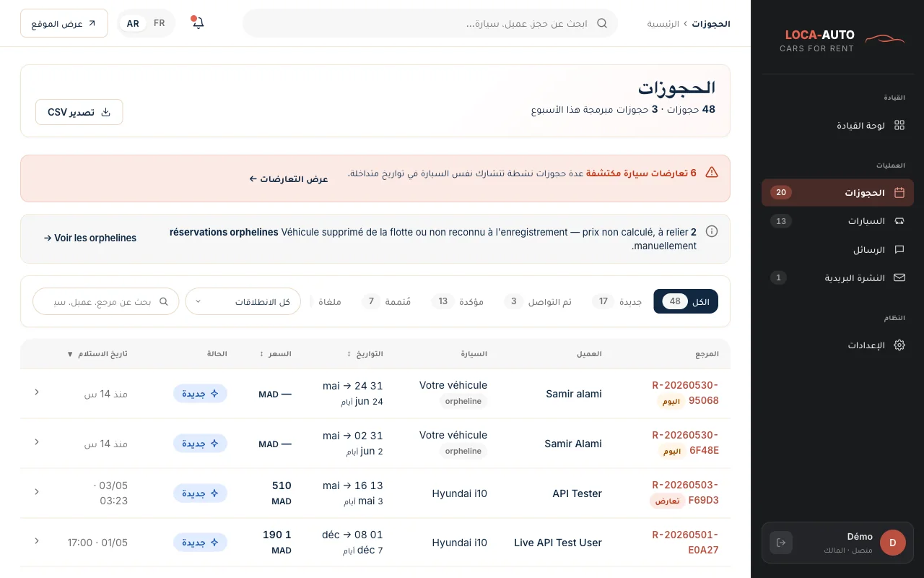This screenshot has width=924, height=578.
Task: Click the عرض الموقع button
Action: (64, 23)
